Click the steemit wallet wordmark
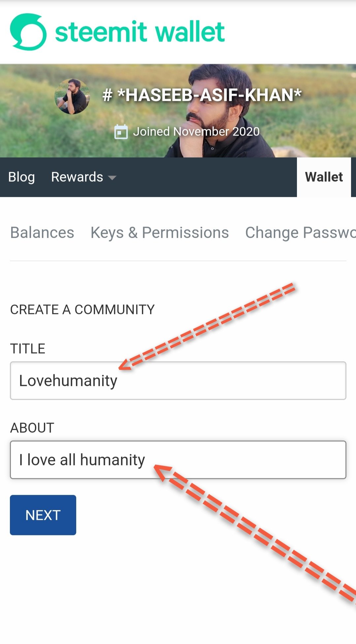356x644 pixels. [140, 32]
